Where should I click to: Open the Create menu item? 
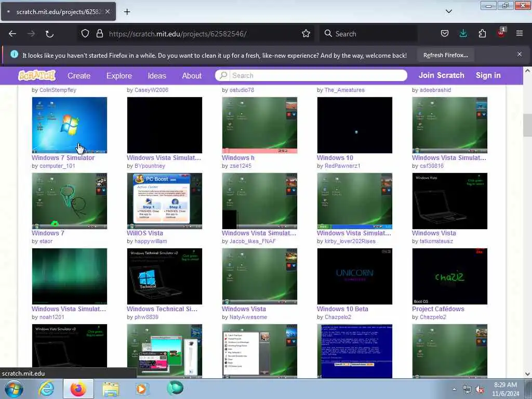(x=79, y=76)
